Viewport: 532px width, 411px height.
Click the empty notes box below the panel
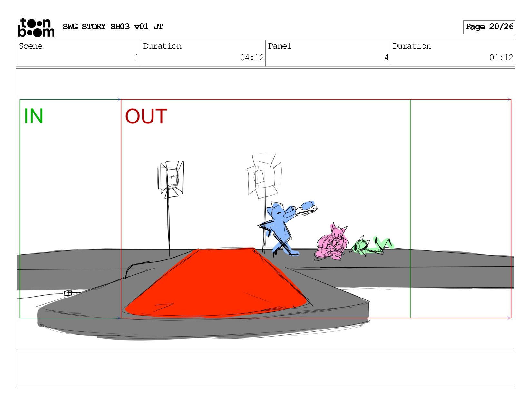(265, 369)
